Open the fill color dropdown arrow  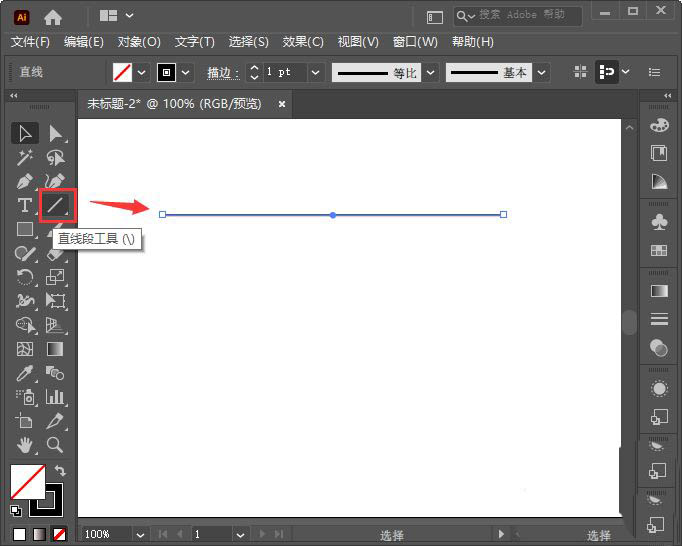[141, 72]
